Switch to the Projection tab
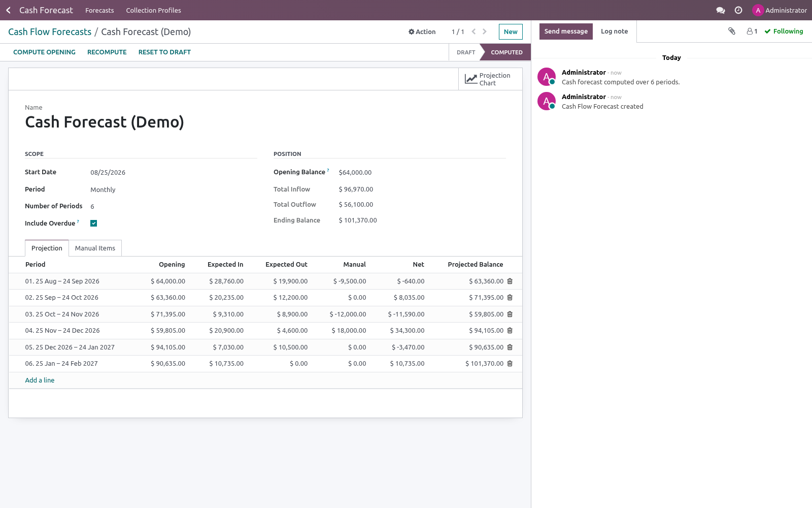 click(x=47, y=248)
